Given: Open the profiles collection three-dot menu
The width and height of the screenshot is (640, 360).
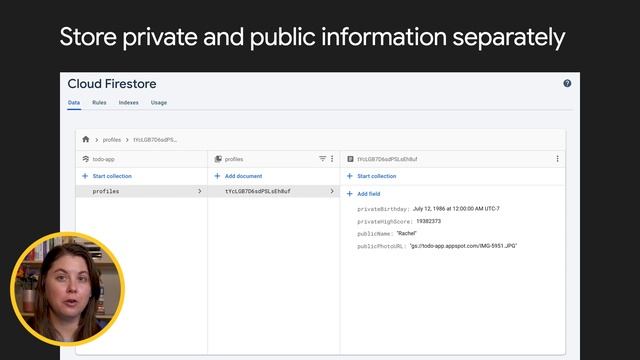Looking at the screenshot, I should point(332,159).
